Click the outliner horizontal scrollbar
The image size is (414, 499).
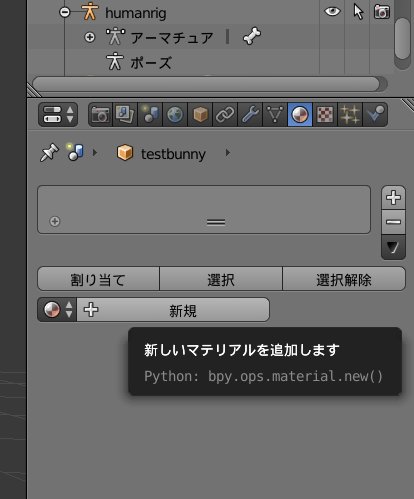206,84
